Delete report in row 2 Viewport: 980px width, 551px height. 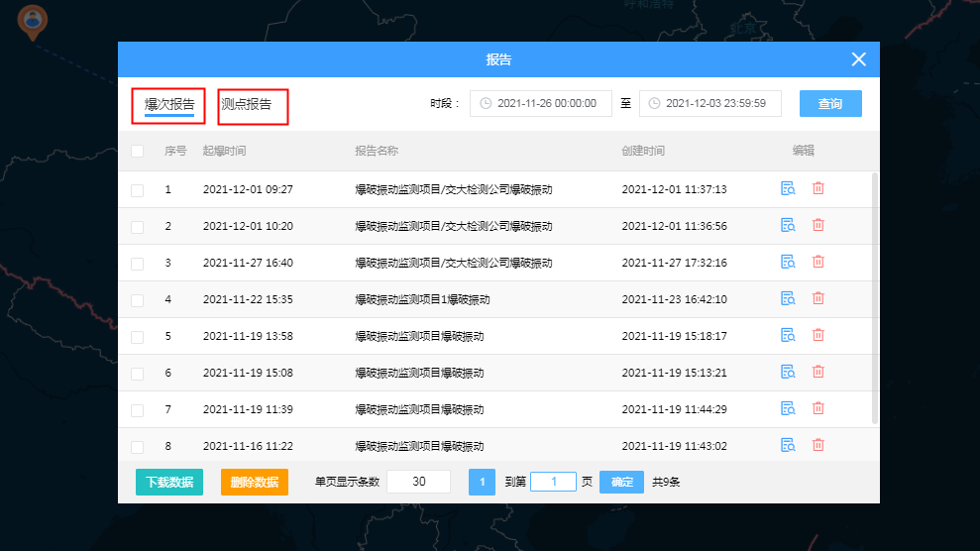click(x=818, y=226)
